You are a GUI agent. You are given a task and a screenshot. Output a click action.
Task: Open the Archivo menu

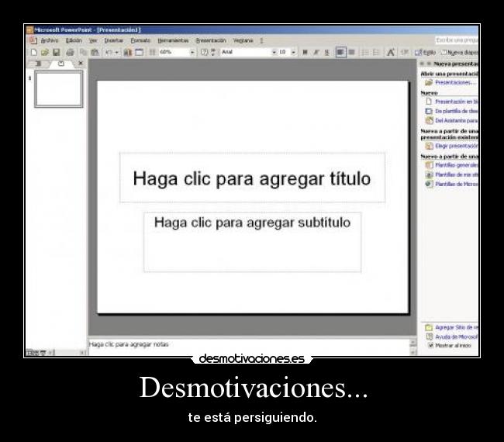(x=50, y=40)
